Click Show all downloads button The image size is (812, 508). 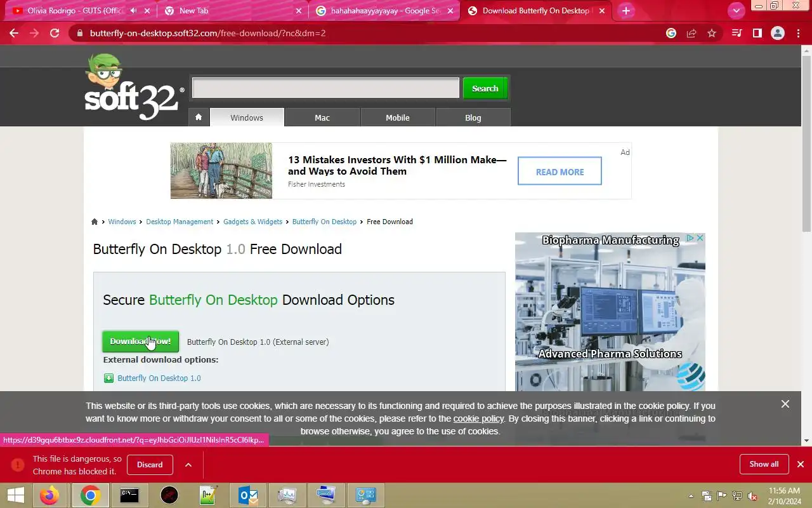764,464
